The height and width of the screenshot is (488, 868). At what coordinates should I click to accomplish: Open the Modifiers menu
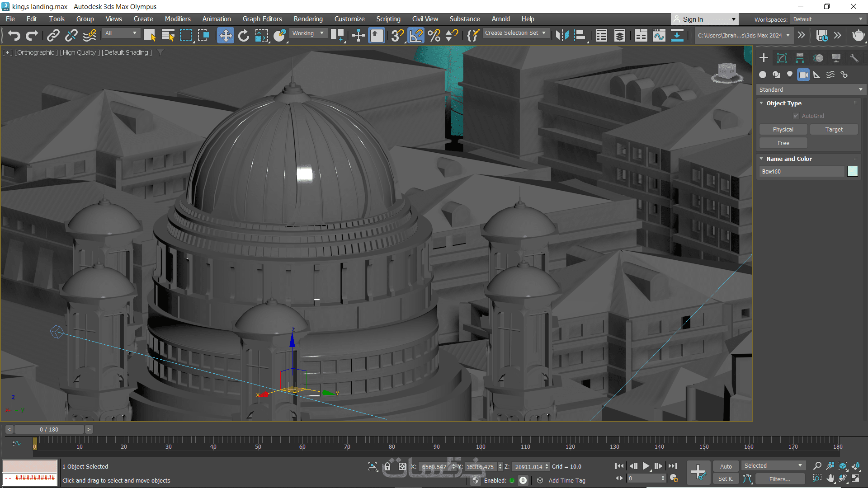point(177,19)
